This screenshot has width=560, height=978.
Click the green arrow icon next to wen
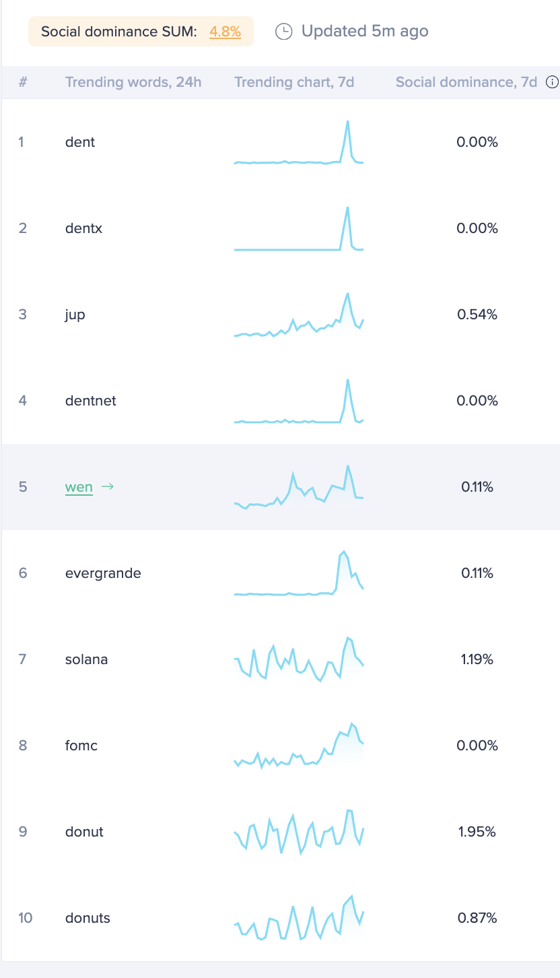click(x=108, y=487)
